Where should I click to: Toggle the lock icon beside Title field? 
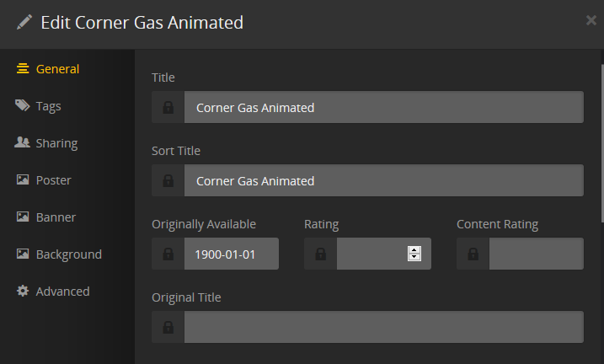pos(168,108)
